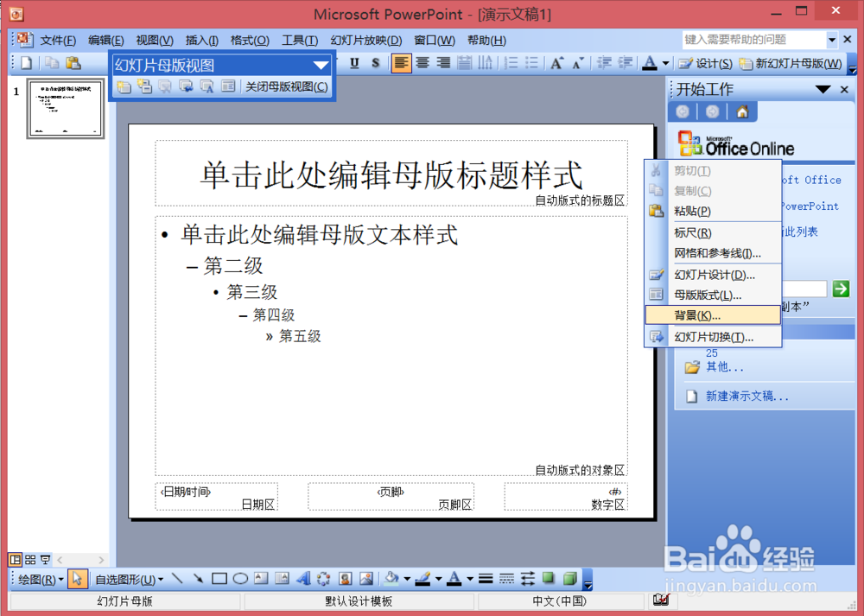Toggle center alignment button
The width and height of the screenshot is (864, 616).
(x=422, y=63)
